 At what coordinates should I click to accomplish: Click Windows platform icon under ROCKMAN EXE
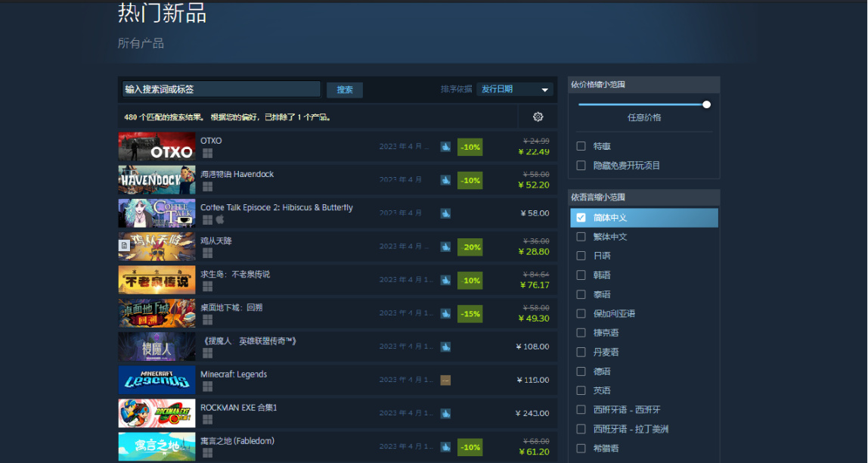coord(207,420)
